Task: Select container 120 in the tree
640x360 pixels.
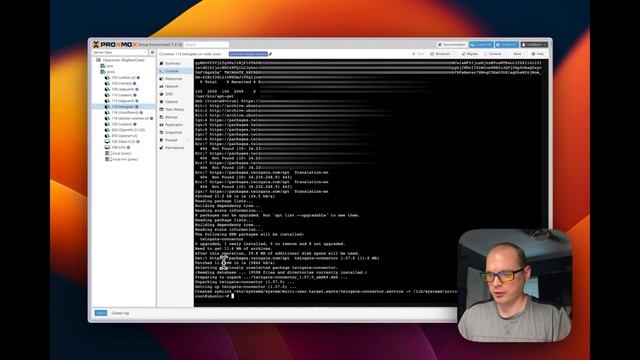Action: click(121, 124)
